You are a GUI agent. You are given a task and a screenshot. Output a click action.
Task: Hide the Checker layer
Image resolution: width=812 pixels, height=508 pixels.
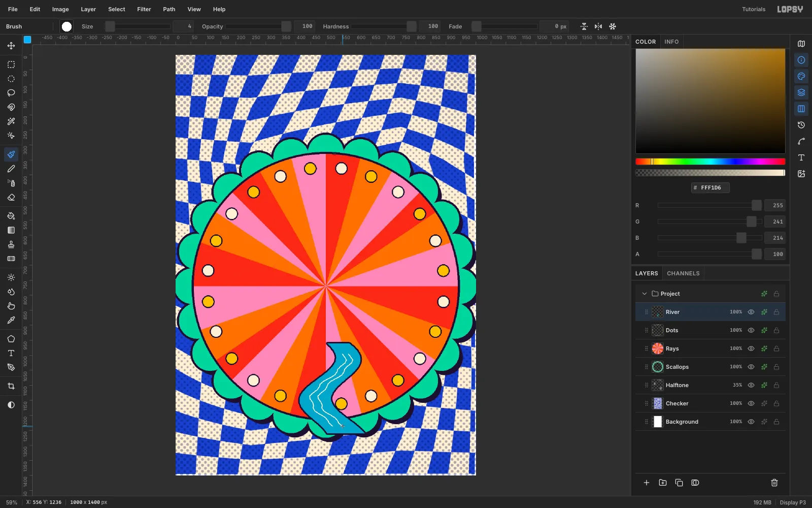click(751, 403)
